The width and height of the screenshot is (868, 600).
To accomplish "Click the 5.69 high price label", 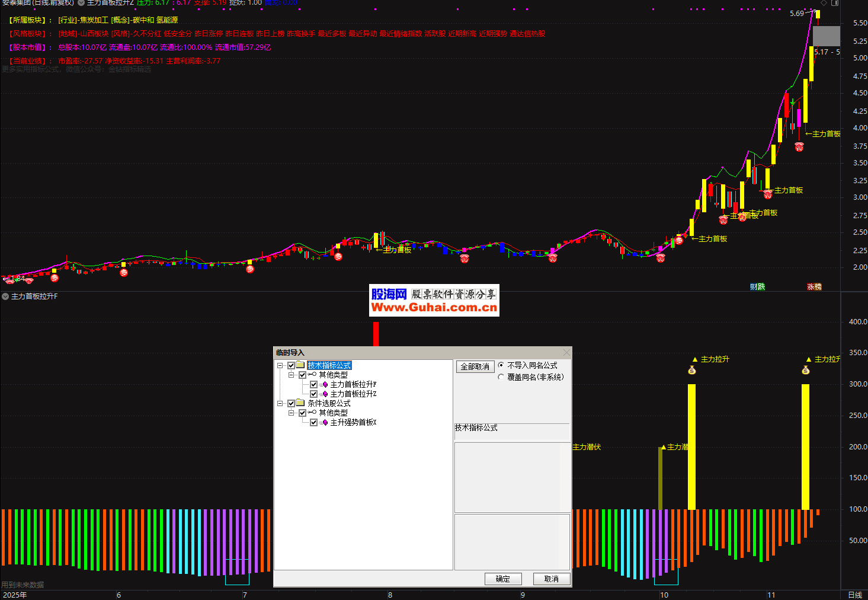I will tap(797, 14).
